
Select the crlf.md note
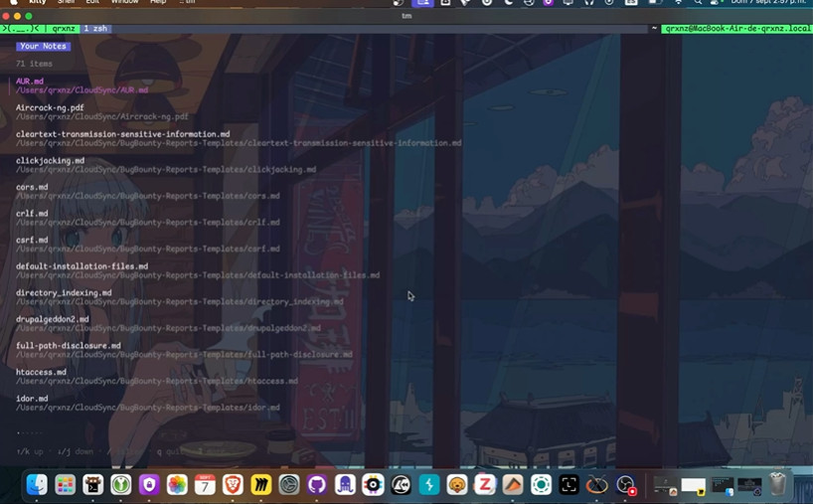click(x=32, y=213)
